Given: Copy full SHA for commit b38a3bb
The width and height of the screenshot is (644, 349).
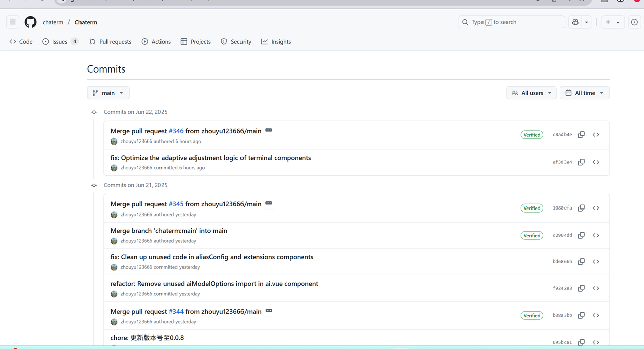Looking at the screenshot, I should (581, 315).
